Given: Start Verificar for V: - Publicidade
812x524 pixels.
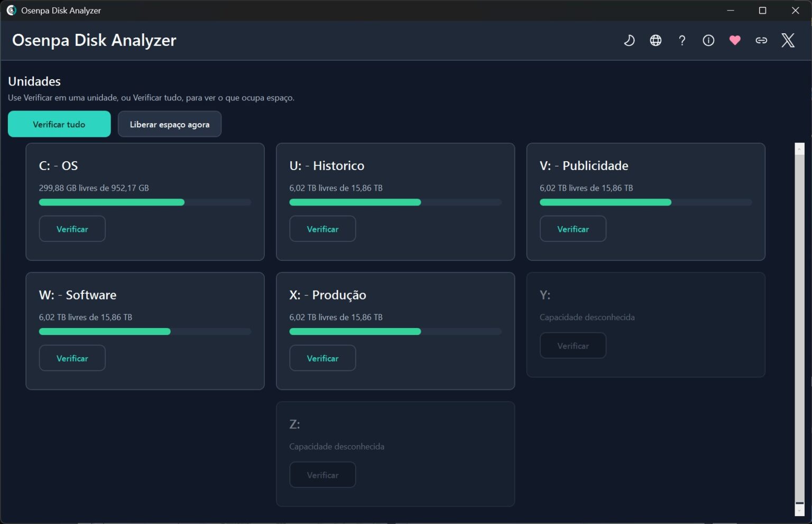Looking at the screenshot, I should click(573, 229).
